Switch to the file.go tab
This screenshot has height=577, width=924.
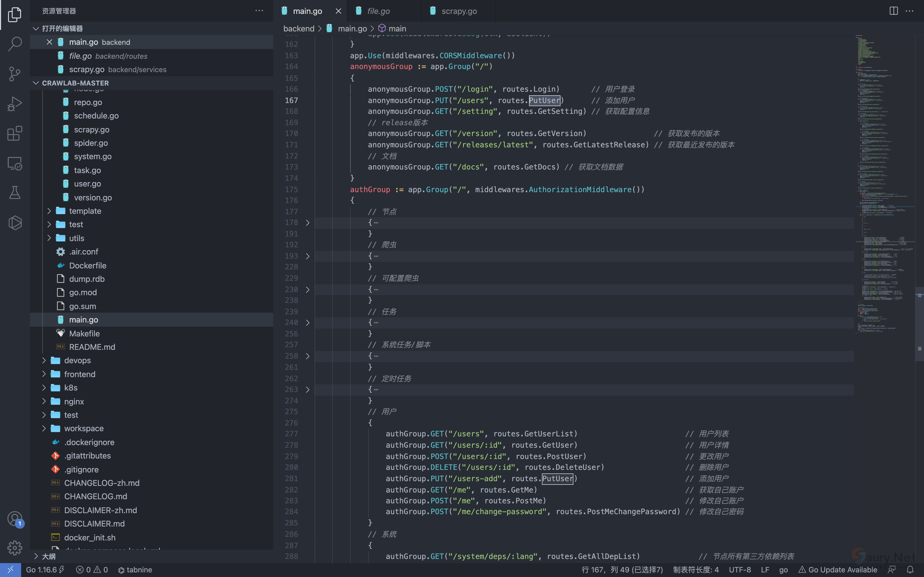pyautogui.click(x=378, y=11)
